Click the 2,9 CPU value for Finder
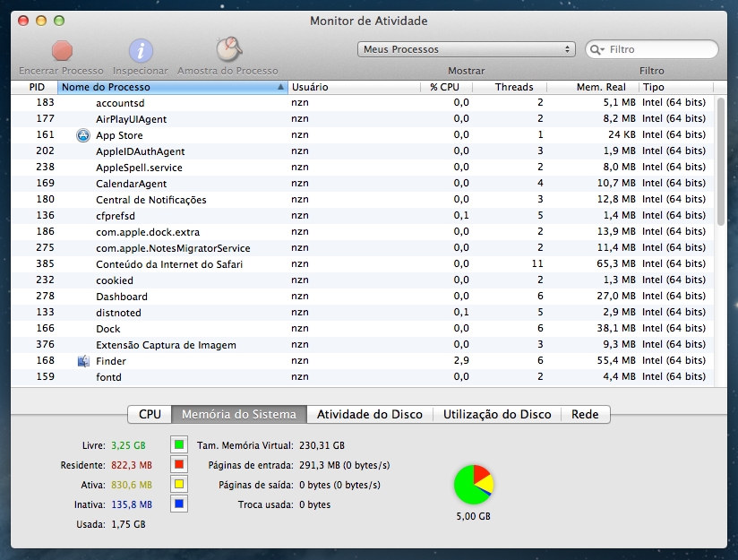The width and height of the screenshot is (738, 560). [461, 361]
